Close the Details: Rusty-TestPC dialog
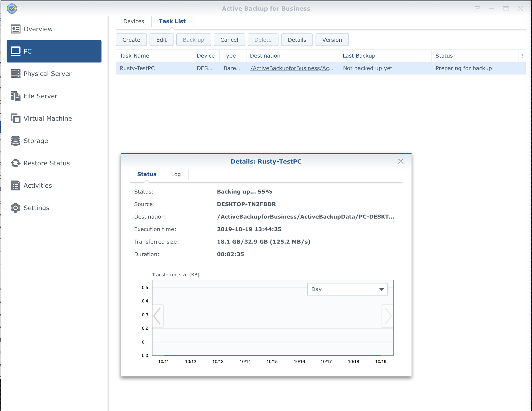532x411 pixels. click(x=401, y=161)
